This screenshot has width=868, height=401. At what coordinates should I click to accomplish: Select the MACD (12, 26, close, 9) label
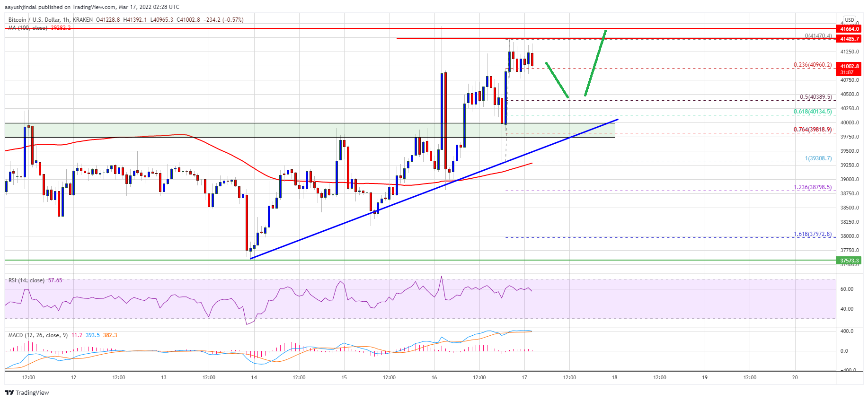(38, 335)
